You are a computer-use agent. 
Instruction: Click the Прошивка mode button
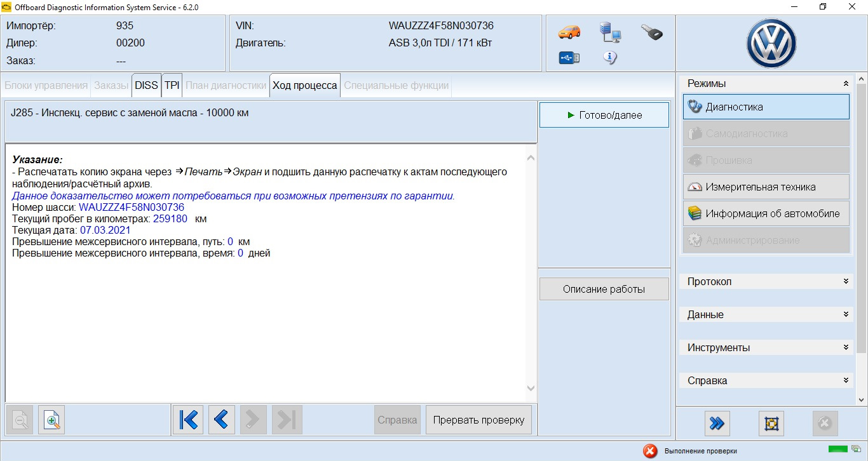coord(766,160)
